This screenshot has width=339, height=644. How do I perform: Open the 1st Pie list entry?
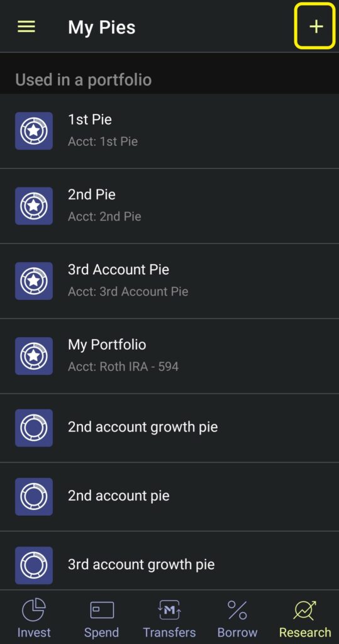coord(169,131)
